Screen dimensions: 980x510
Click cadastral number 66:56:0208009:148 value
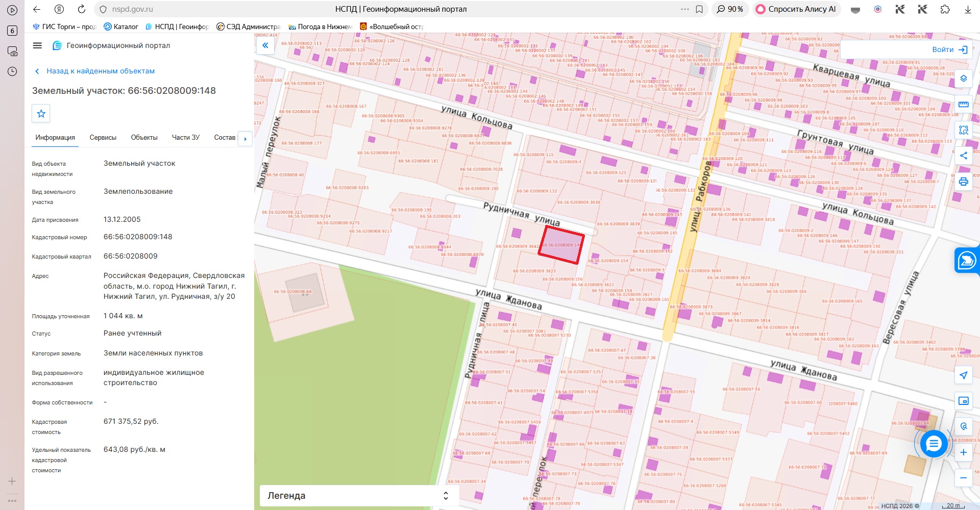pos(138,237)
